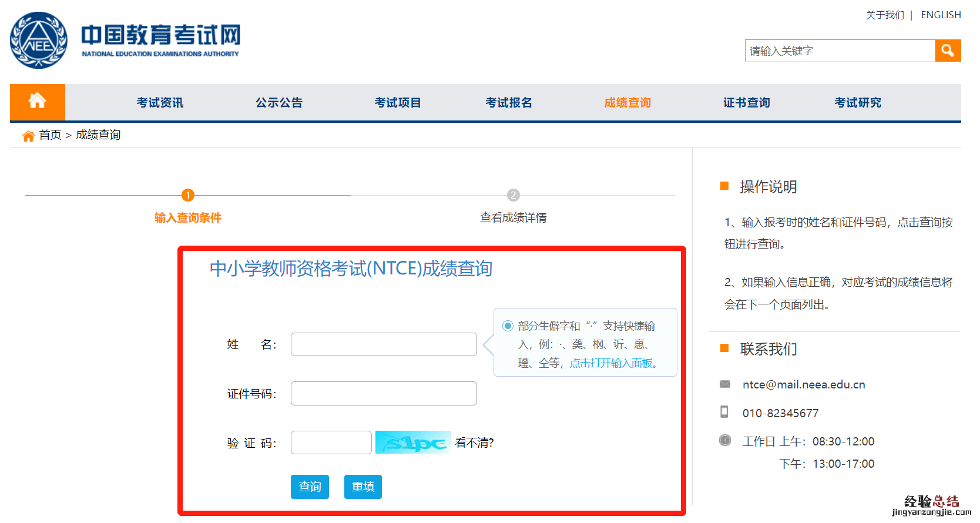Click the clock icon beside working hours

pos(725,441)
